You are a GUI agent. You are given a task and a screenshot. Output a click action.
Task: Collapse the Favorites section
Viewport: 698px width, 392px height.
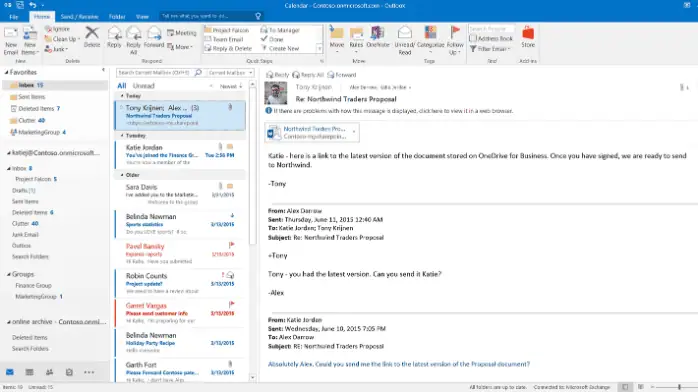coord(7,72)
